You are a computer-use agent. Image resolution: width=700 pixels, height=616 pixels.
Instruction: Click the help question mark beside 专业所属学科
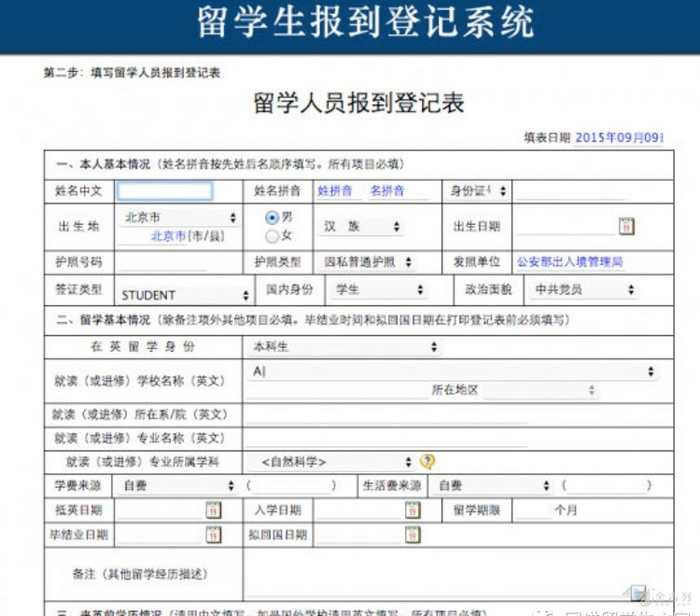(x=427, y=462)
